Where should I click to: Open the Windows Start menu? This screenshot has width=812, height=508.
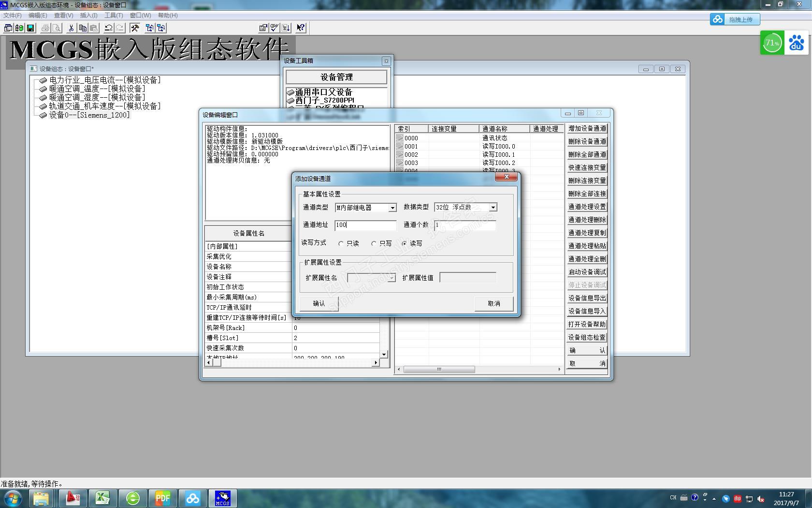(13, 498)
